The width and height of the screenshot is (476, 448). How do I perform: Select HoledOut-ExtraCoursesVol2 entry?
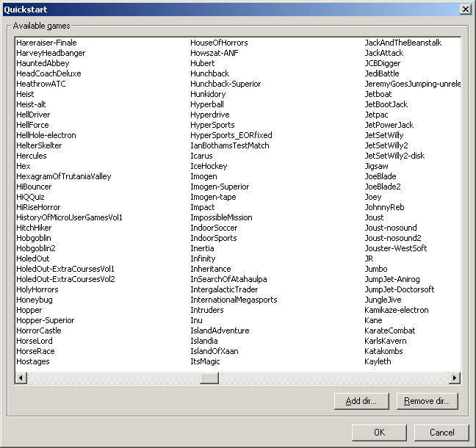click(x=65, y=279)
